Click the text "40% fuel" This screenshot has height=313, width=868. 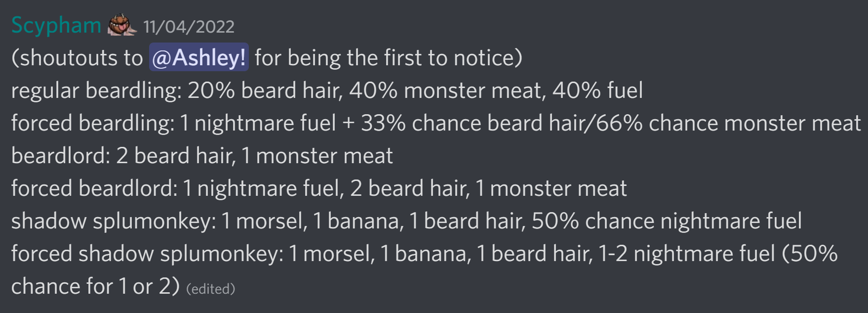pyautogui.click(x=597, y=90)
